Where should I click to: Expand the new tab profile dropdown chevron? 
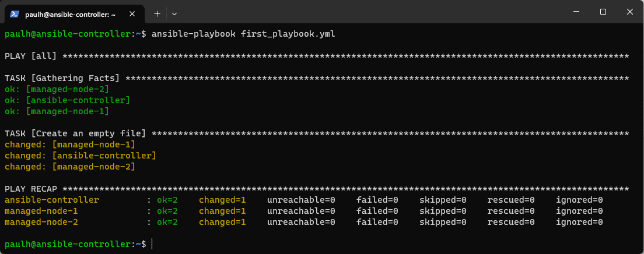(174, 13)
